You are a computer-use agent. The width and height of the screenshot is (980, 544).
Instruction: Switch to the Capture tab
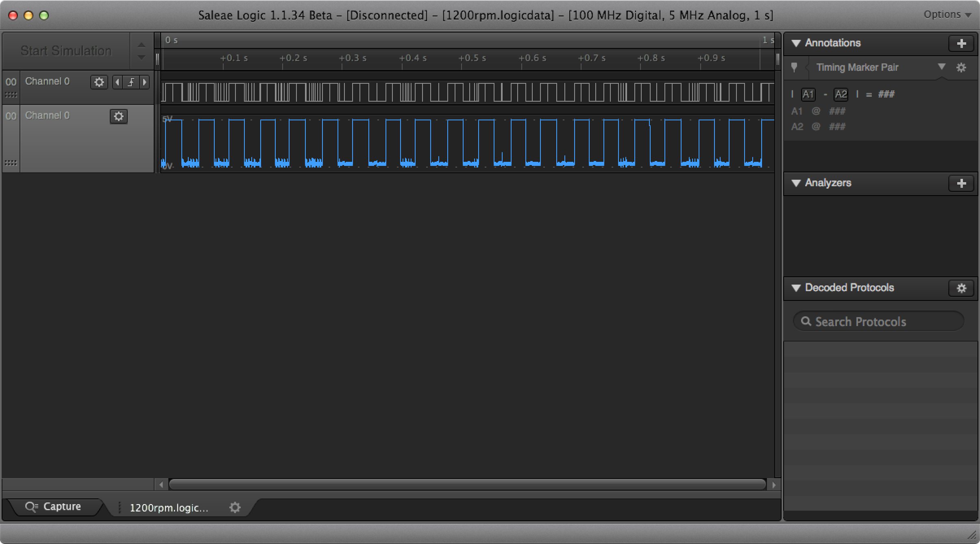[x=54, y=507]
